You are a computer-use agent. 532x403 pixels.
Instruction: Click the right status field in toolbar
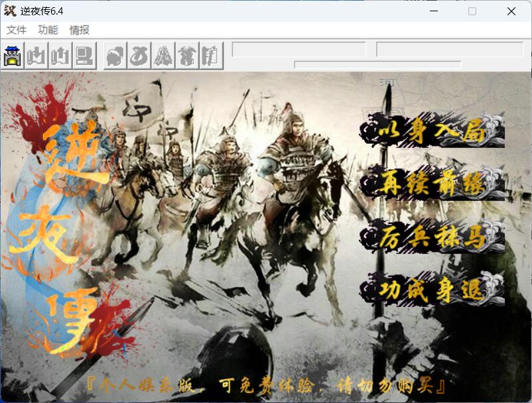[x=450, y=50]
